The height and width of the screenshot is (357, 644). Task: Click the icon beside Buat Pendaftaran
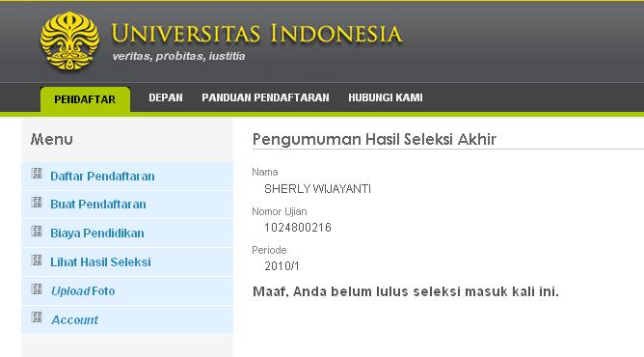pyautogui.click(x=37, y=202)
